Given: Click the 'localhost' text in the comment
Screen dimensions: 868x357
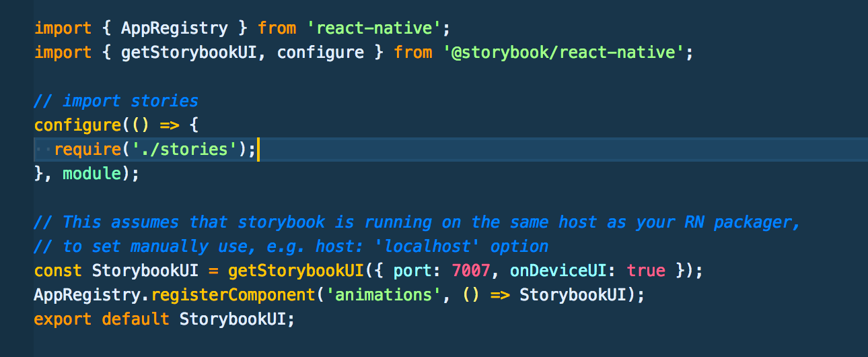Looking at the screenshot, I should pos(427,247).
